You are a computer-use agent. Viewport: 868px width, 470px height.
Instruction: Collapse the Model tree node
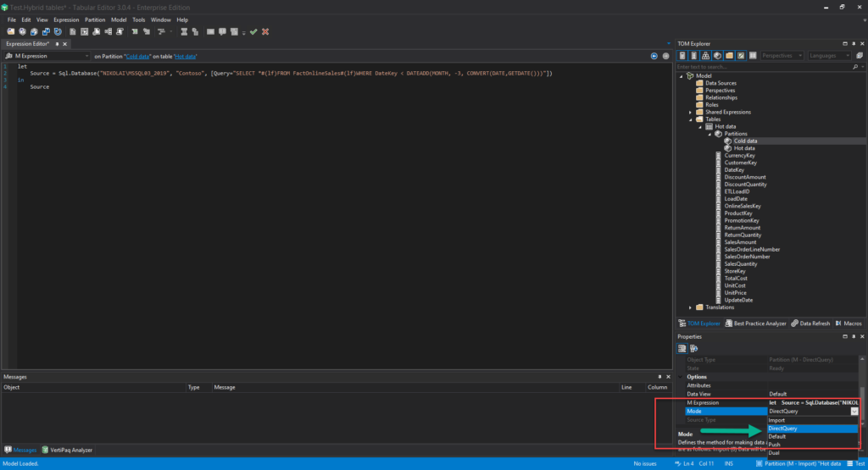(682, 76)
